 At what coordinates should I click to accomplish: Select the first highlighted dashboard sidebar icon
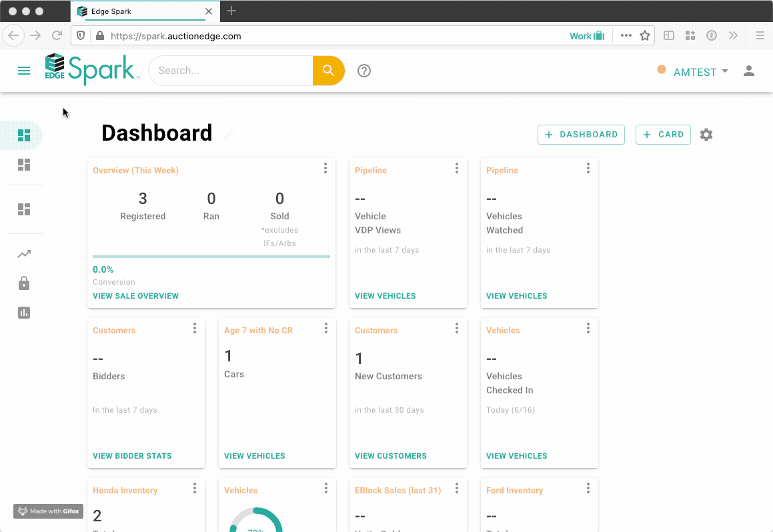(23, 135)
